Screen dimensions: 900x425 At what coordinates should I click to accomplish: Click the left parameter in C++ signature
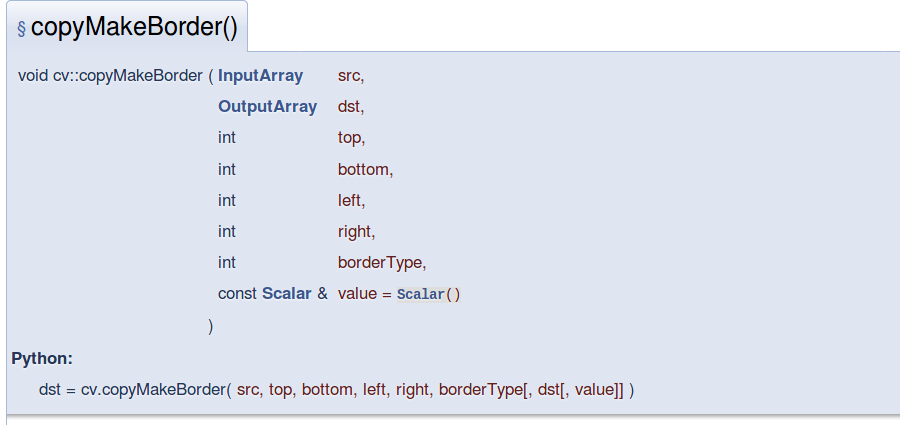pos(350,200)
